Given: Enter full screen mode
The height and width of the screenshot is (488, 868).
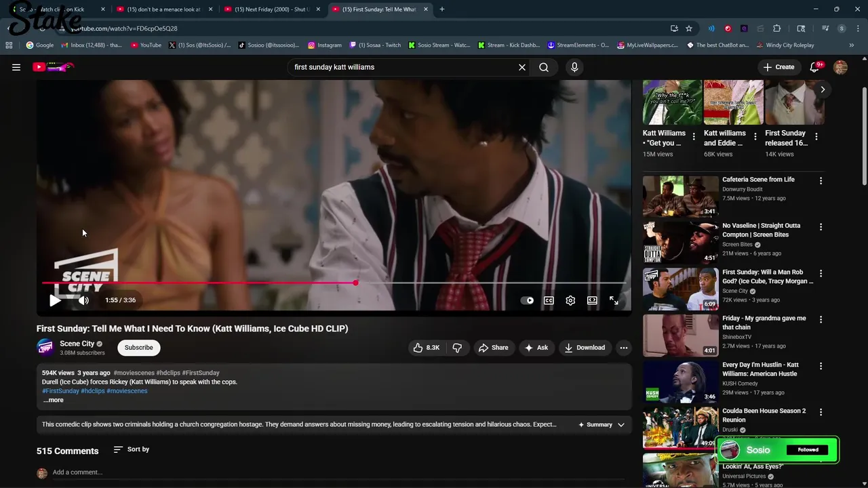Looking at the screenshot, I should pos(614,300).
